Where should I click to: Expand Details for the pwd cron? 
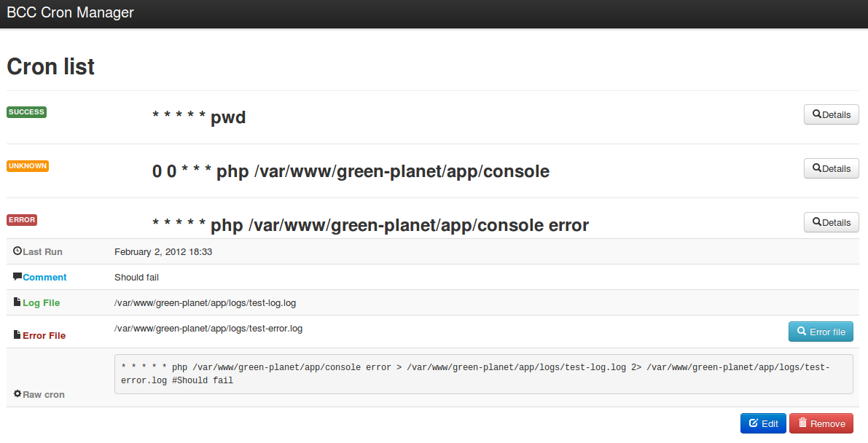click(831, 114)
